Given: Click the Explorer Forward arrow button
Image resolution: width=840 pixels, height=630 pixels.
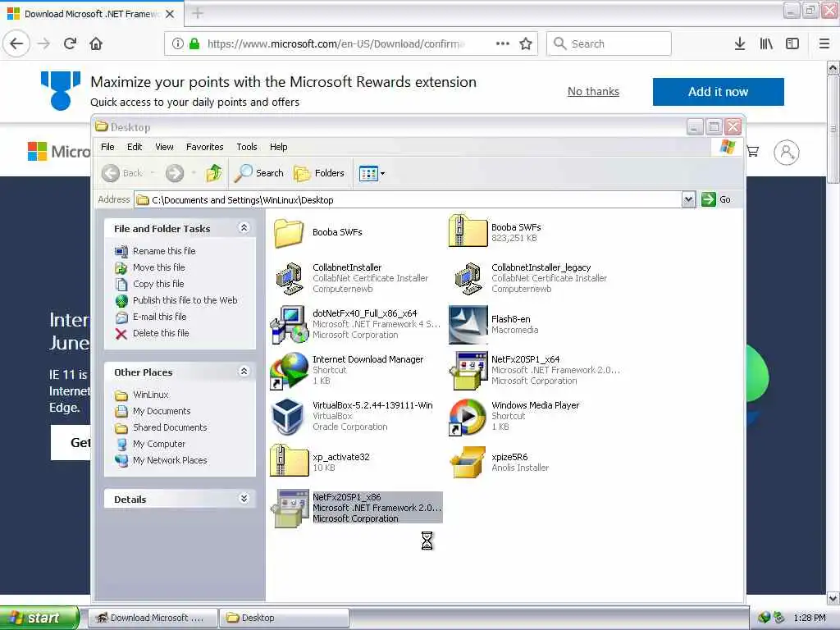Looking at the screenshot, I should point(175,173).
